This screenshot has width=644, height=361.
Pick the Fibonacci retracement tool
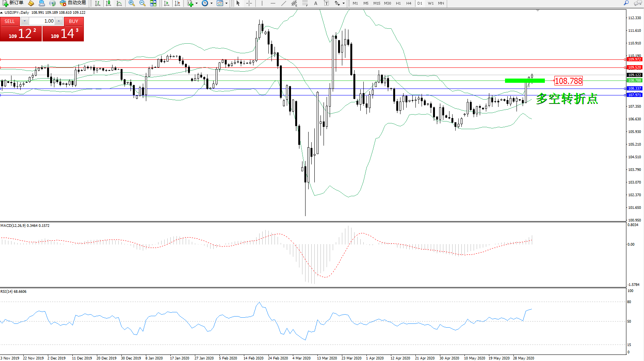pos(305,3)
